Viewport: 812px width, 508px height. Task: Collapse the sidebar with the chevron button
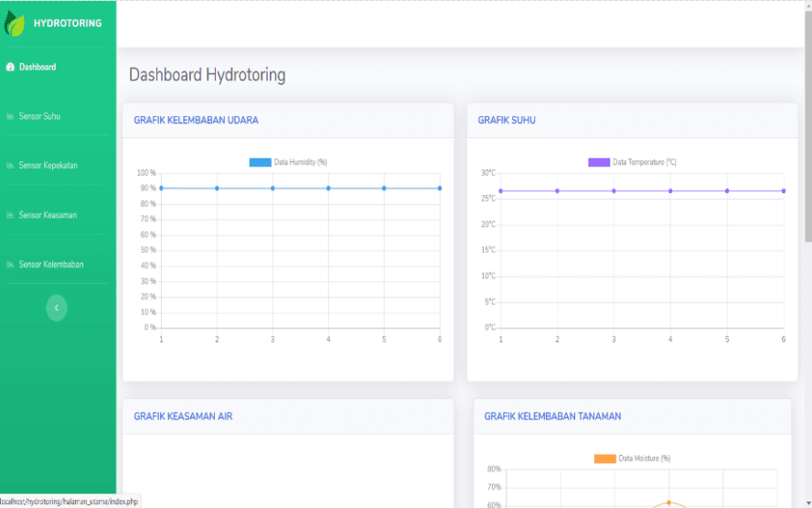57,308
